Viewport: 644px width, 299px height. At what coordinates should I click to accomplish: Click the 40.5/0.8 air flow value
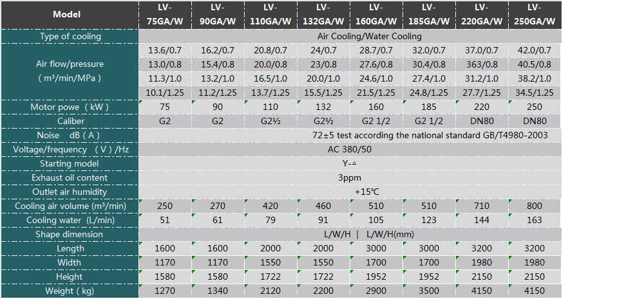[x=535, y=65]
